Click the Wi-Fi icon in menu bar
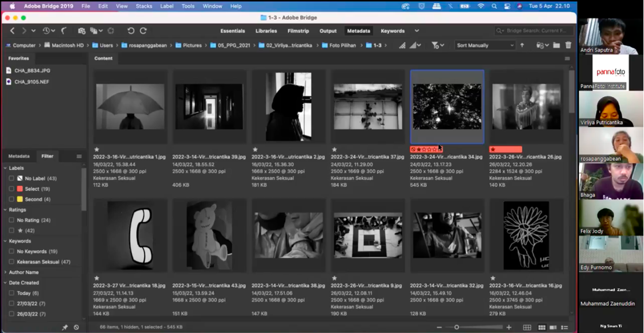644x333 pixels. (480, 6)
